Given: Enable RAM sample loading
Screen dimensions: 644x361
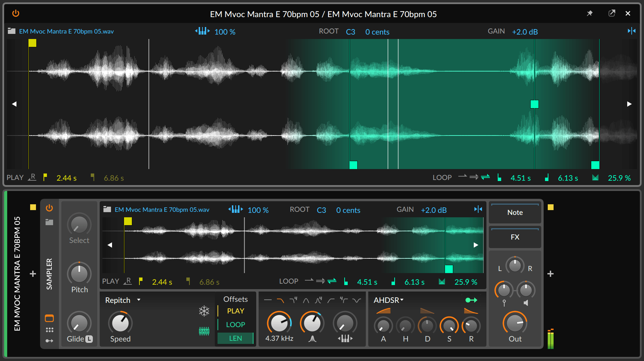Looking at the screenshot, I should [204, 331].
